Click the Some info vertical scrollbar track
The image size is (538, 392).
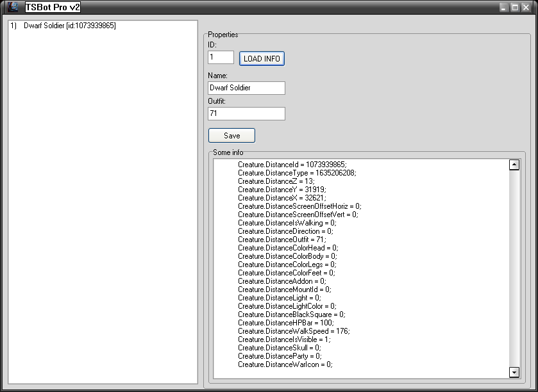click(x=514, y=269)
